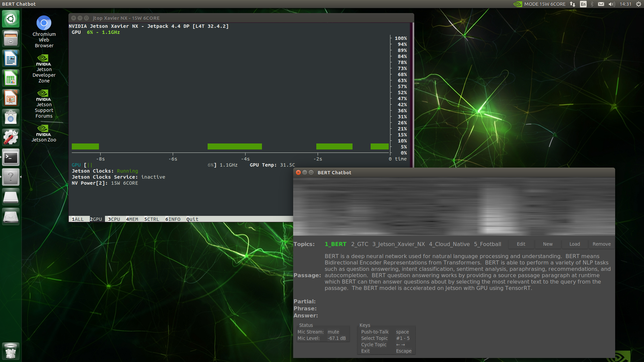This screenshot has height=362, width=644.
Task: Launch LibreOffice Calc from dock
Action: point(11,78)
